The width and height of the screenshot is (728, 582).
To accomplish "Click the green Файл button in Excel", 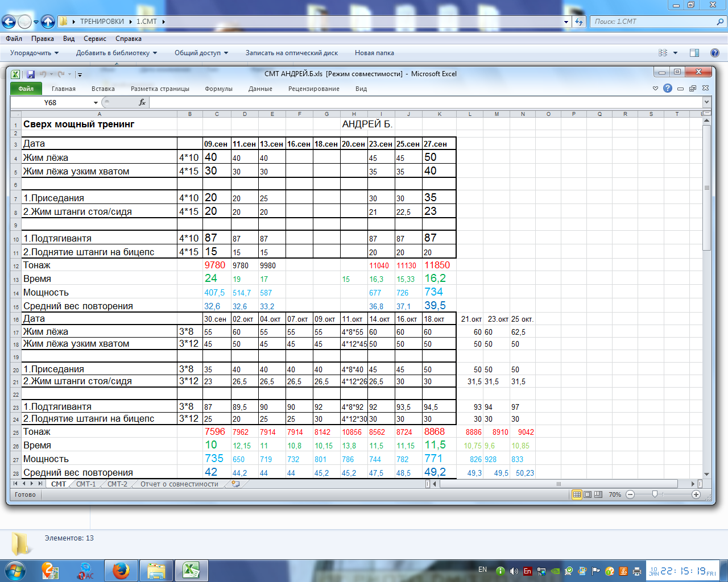I will [26, 89].
